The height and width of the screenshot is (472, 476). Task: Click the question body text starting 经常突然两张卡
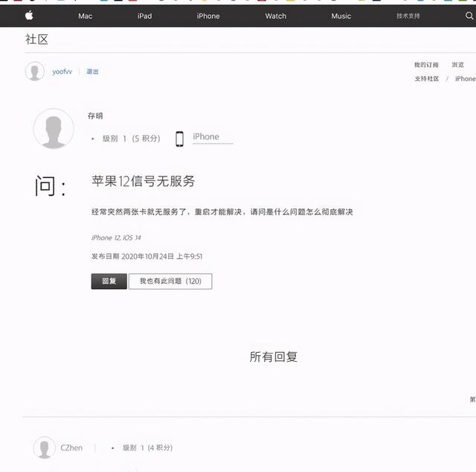pos(222,212)
